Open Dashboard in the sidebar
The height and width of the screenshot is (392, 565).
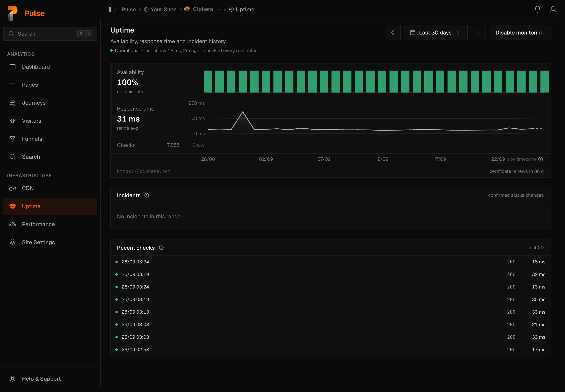coord(50,67)
